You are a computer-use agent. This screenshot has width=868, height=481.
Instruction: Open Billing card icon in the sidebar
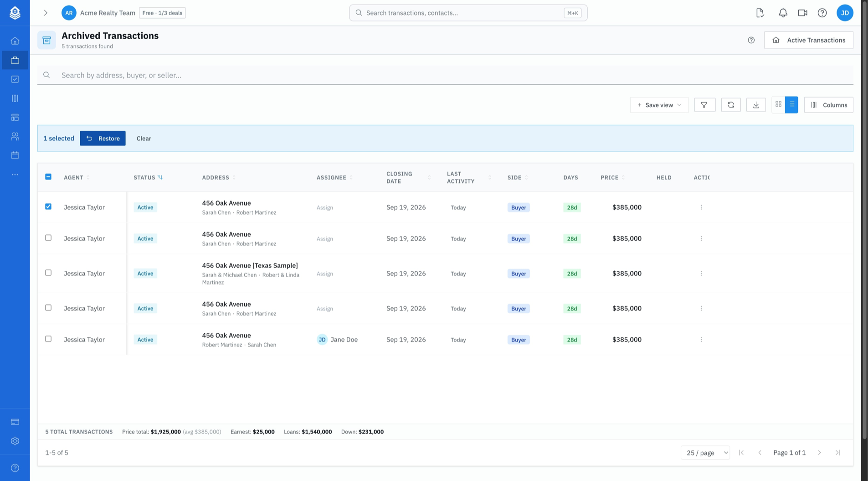tap(15, 422)
